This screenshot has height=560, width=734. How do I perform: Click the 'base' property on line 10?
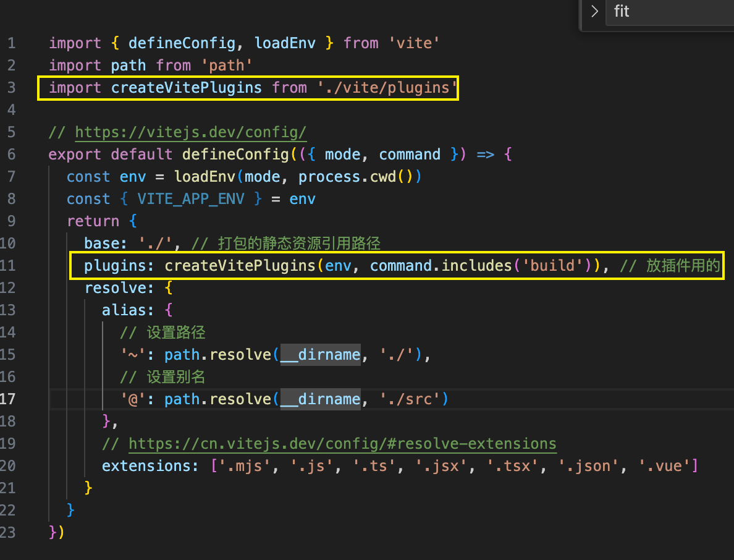coord(101,244)
